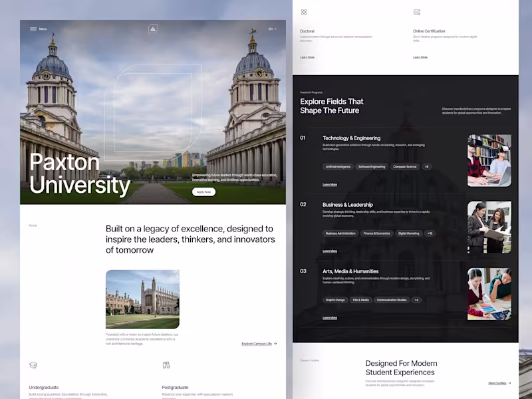The height and width of the screenshot is (399, 532).
Task: Click Learn More under Doctoral
Action: pyautogui.click(x=307, y=57)
